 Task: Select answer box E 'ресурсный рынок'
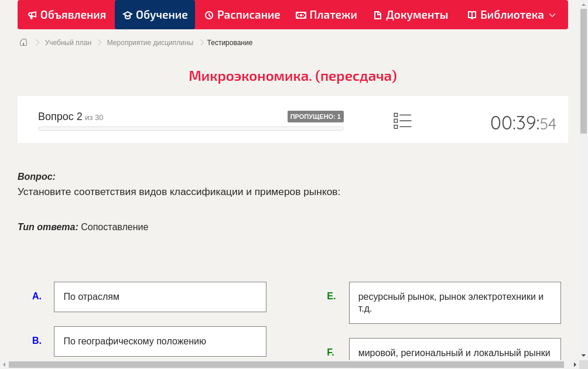(x=454, y=302)
